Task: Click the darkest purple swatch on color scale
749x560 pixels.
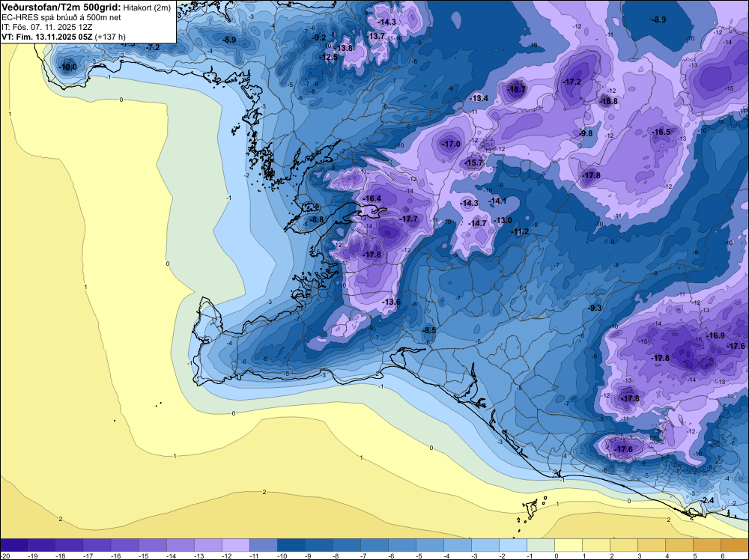Action: point(13,545)
